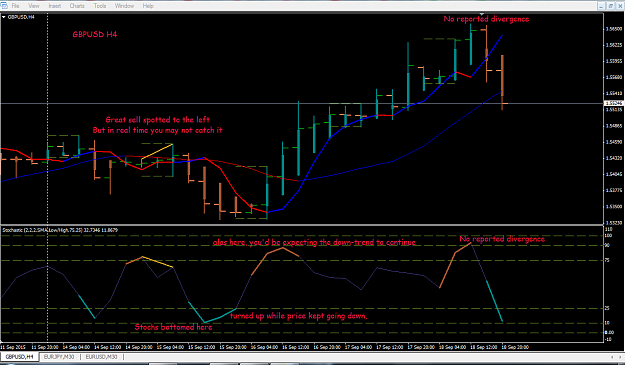625x365 pixels.
Task: Close the chart window with X
Action: pos(619,6)
